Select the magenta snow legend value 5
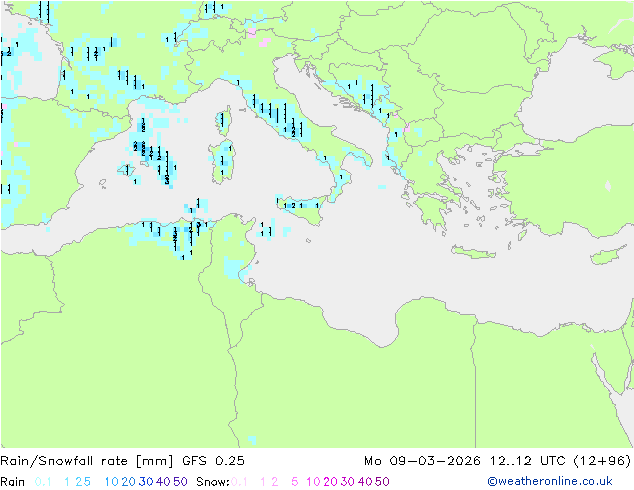The image size is (634, 490). [295, 482]
